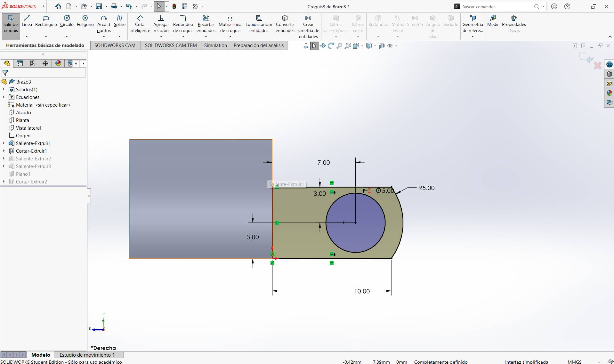The height and width of the screenshot is (364, 614).
Task: Activate Cota inteligente dimension tool
Action: (140, 24)
